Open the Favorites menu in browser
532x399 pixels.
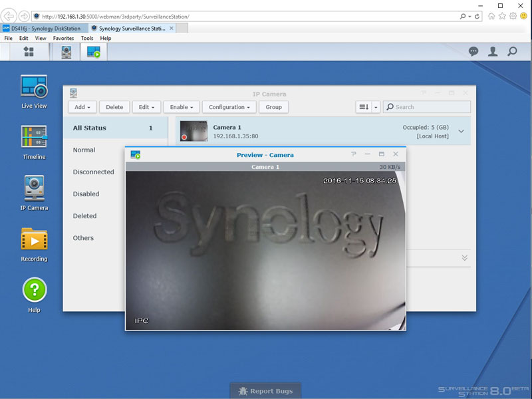pos(64,39)
